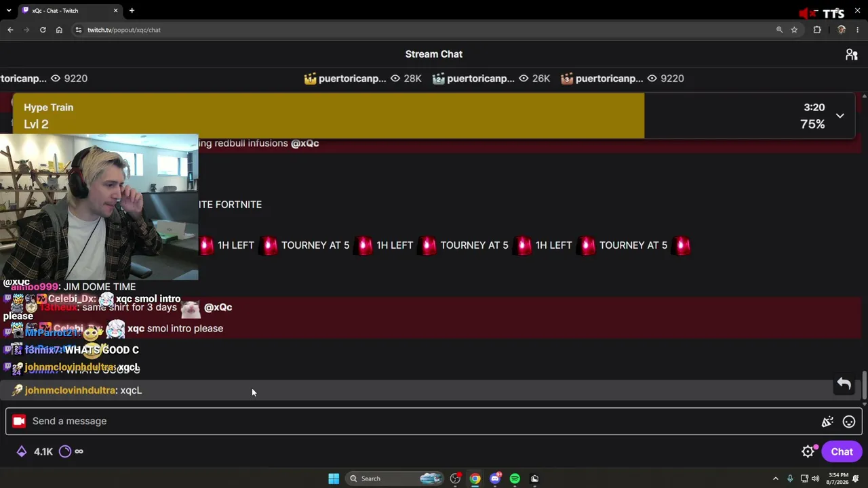The width and height of the screenshot is (868, 488).
Task: Click the chat scrollbar thumb near the bottom
Action: (x=865, y=385)
